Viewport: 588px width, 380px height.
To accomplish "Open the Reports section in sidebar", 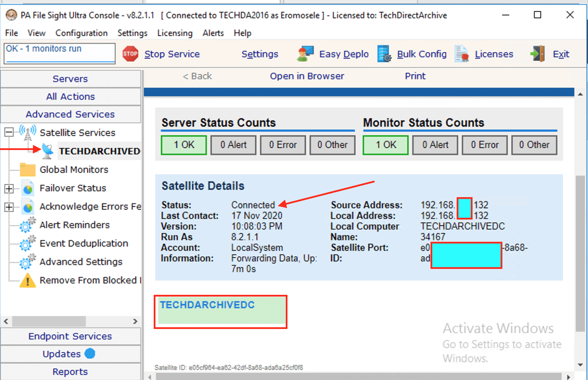I will 70,372.
